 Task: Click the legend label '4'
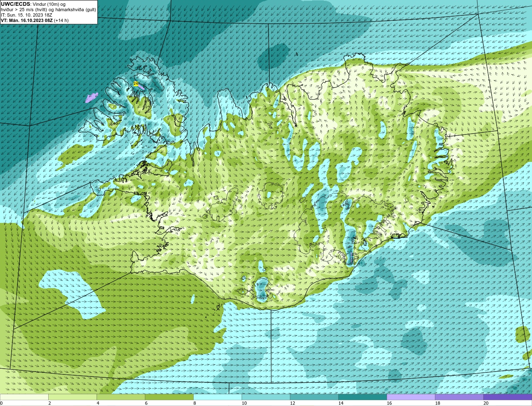(x=98, y=403)
